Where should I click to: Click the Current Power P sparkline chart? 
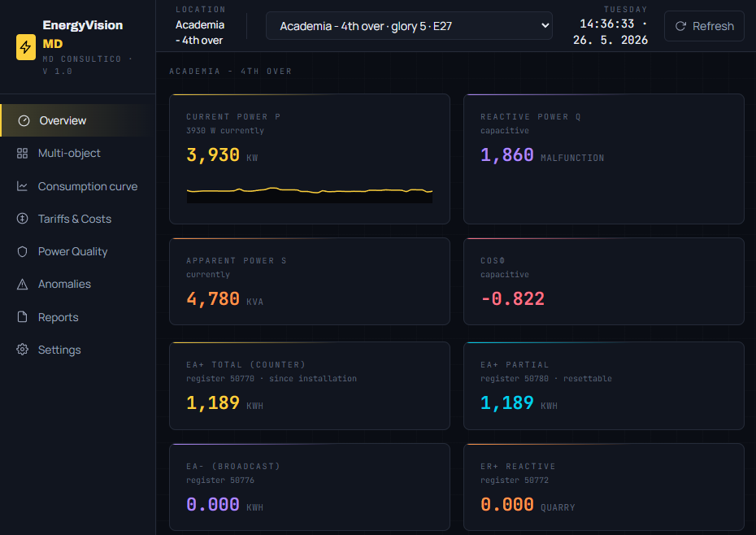point(310,194)
